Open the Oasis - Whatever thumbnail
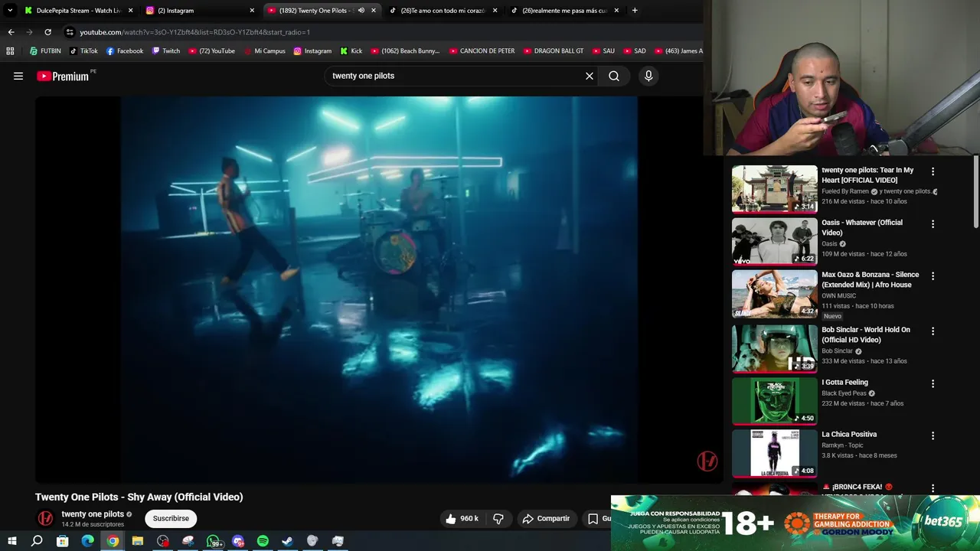Viewport: 980px width, 551px height. click(774, 241)
